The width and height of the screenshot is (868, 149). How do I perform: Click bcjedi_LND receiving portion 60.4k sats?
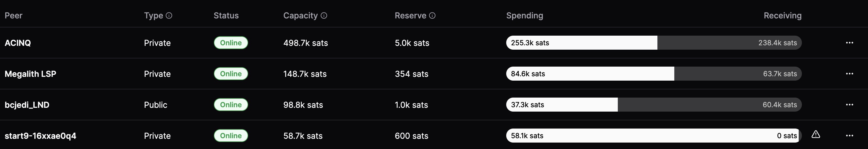[710, 105]
